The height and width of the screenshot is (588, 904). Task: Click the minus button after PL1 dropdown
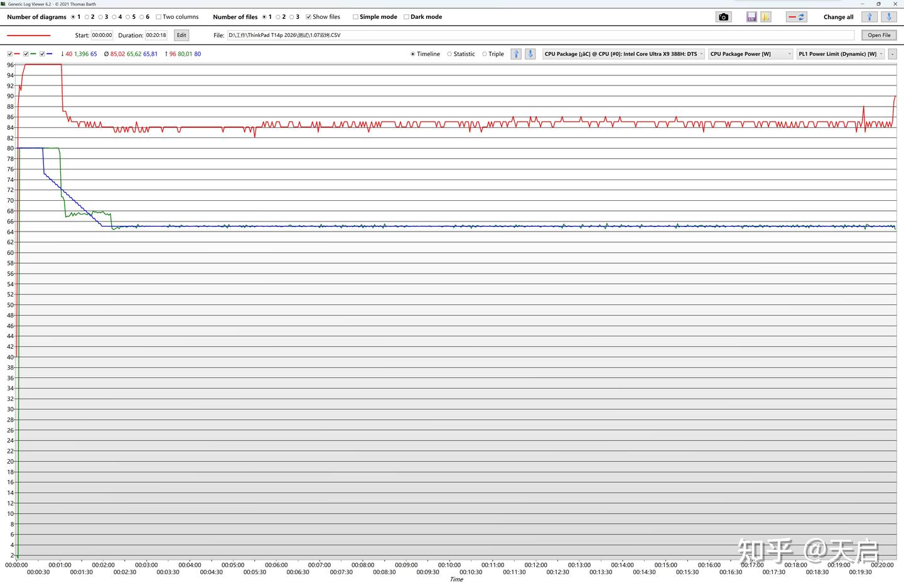tap(892, 54)
